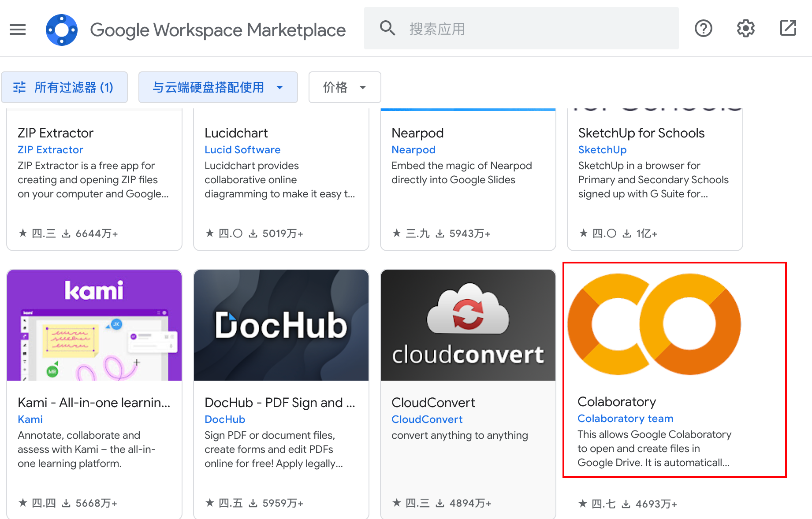
Task: Click the SketchUp developer link
Action: pyautogui.click(x=602, y=150)
